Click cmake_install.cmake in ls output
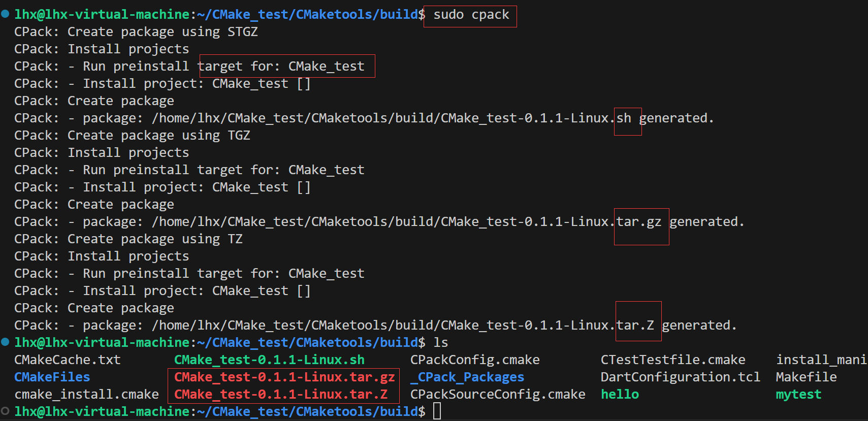The image size is (868, 421). point(87,395)
